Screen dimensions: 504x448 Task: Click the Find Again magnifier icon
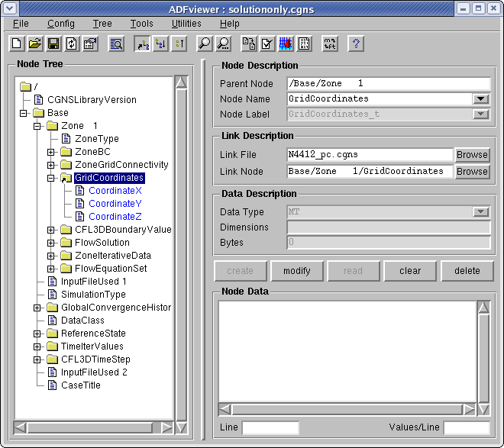224,44
